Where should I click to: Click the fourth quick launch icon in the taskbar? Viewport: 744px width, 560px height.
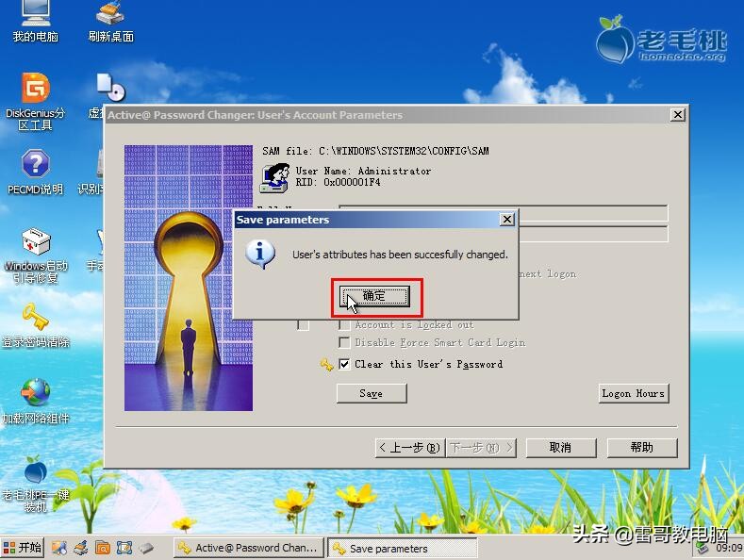click(x=124, y=548)
